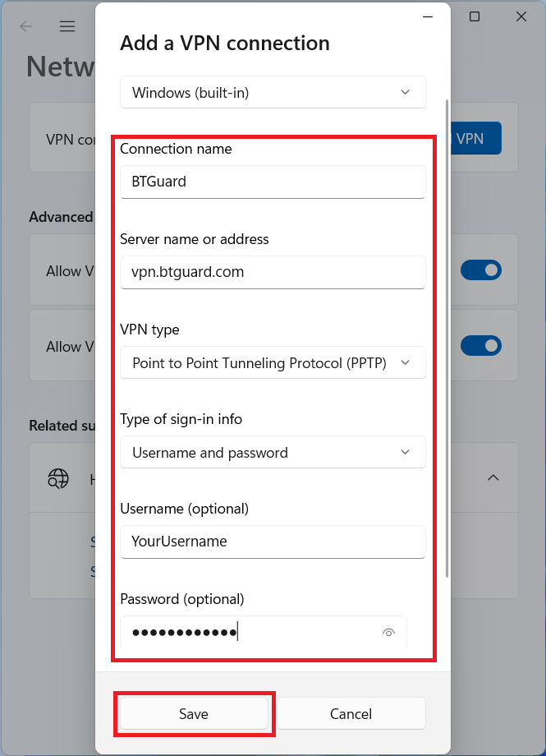Click into the Username field
Image resolution: width=546 pixels, height=756 pixels.
[273, 542]
